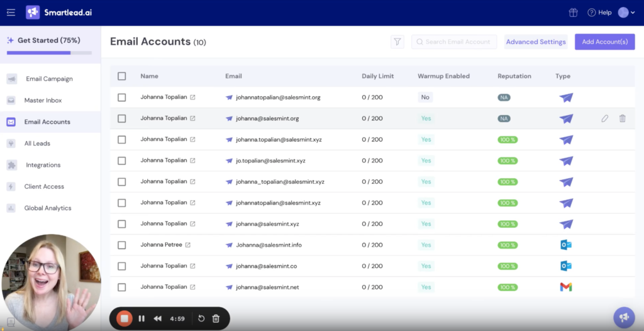Open the Help menu
Viewport: 644px width, 331px height.
tap(599, 13)
